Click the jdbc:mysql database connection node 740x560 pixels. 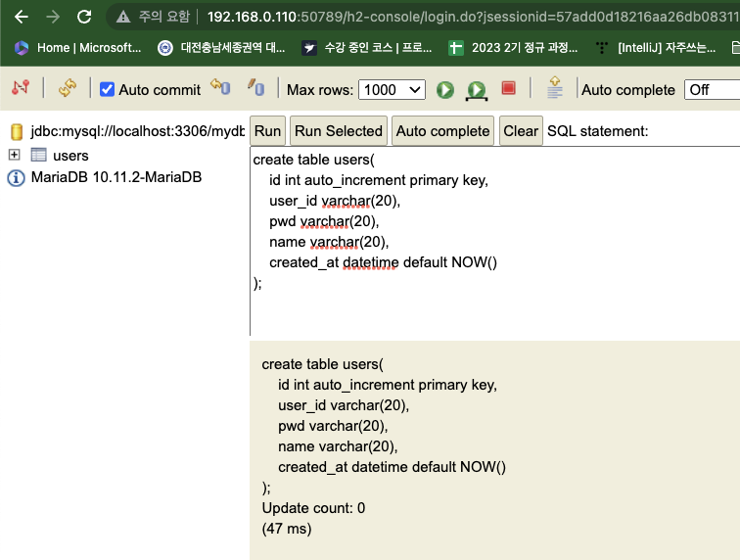tap(138, 131)
